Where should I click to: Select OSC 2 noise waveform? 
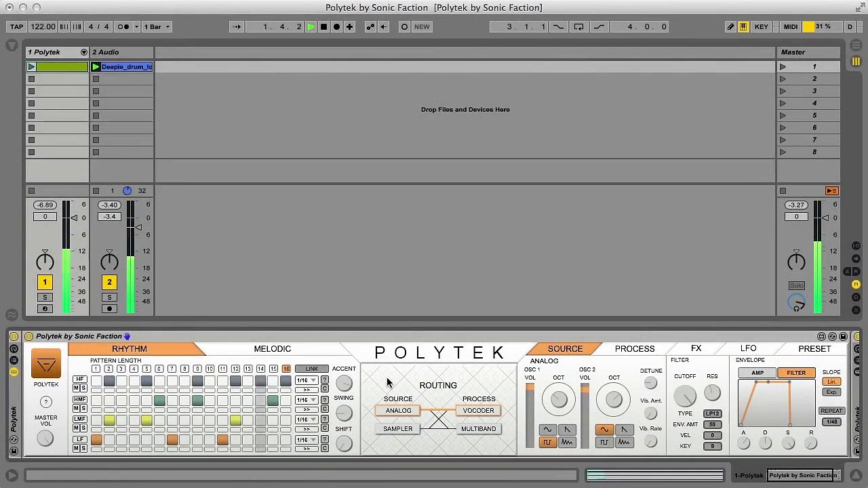[623, 443]
